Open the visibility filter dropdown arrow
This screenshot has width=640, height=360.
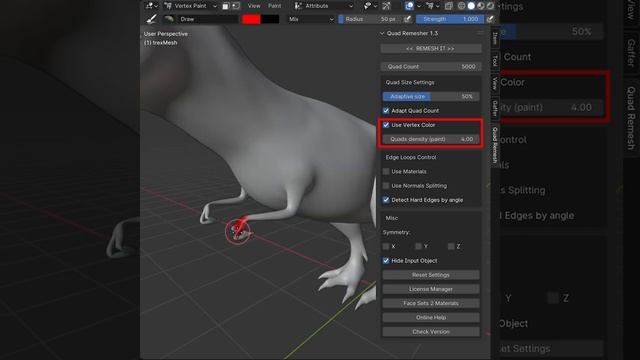click(376, 6)
